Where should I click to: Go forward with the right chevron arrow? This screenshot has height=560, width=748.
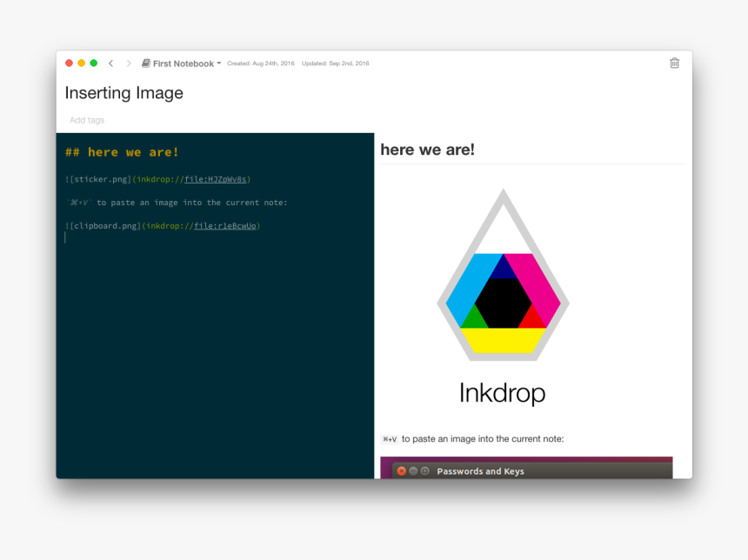[x=129, y=63]
